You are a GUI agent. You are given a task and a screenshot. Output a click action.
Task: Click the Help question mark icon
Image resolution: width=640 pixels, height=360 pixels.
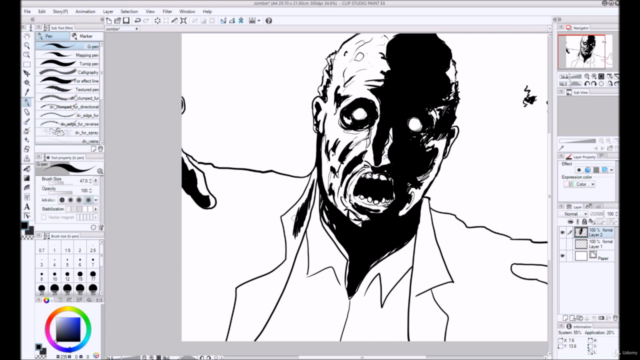coord(269,21)
